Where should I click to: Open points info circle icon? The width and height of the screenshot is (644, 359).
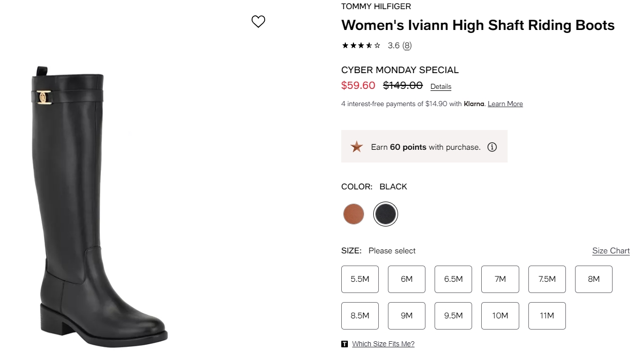[492, 147]
